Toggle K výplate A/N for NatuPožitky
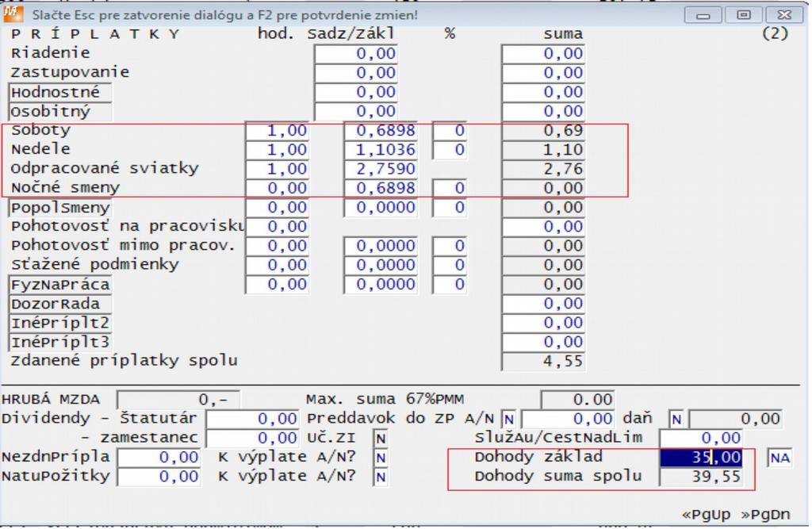 pyautogui.click(x=381, y=477)
